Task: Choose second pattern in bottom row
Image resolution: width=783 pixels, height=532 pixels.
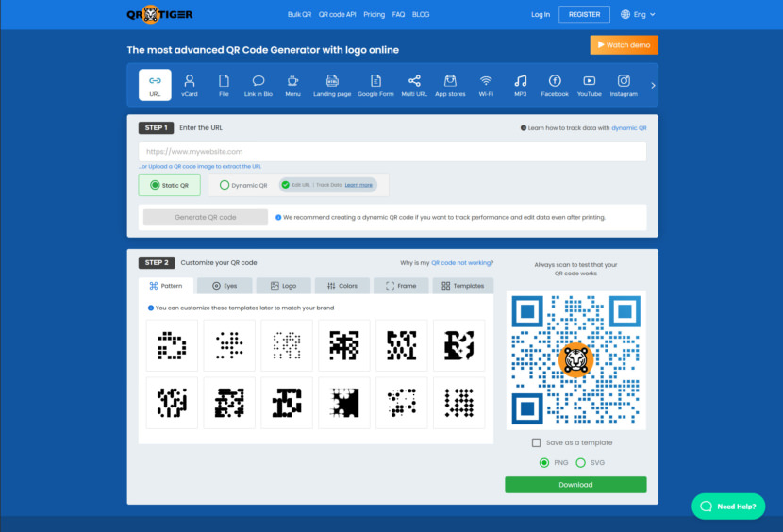Action: (x=229, y=403)
